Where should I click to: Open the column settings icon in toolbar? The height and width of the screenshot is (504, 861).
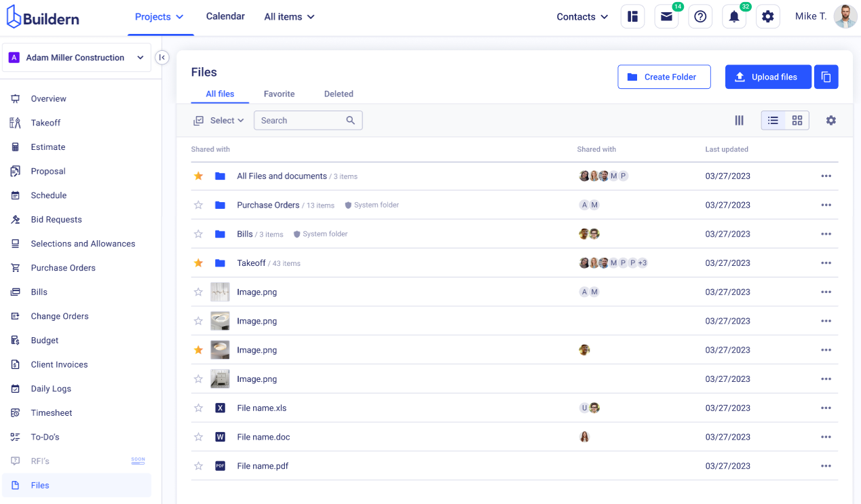point(739,121)
